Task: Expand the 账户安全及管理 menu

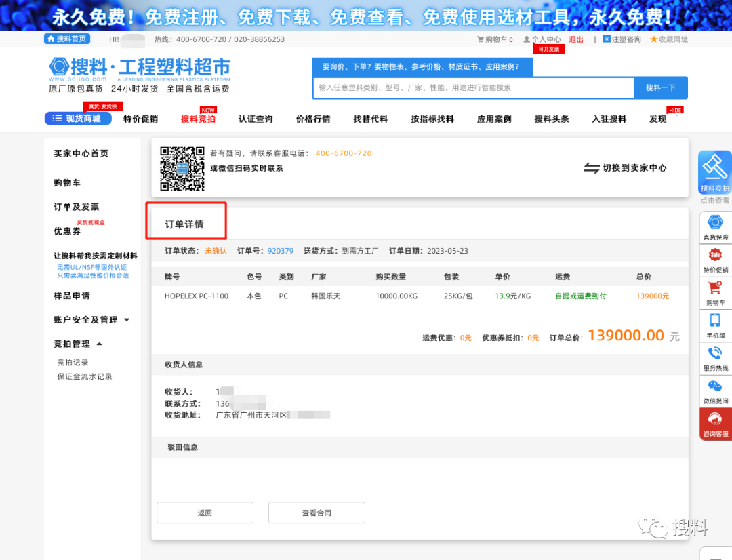Action: (85, 320)
